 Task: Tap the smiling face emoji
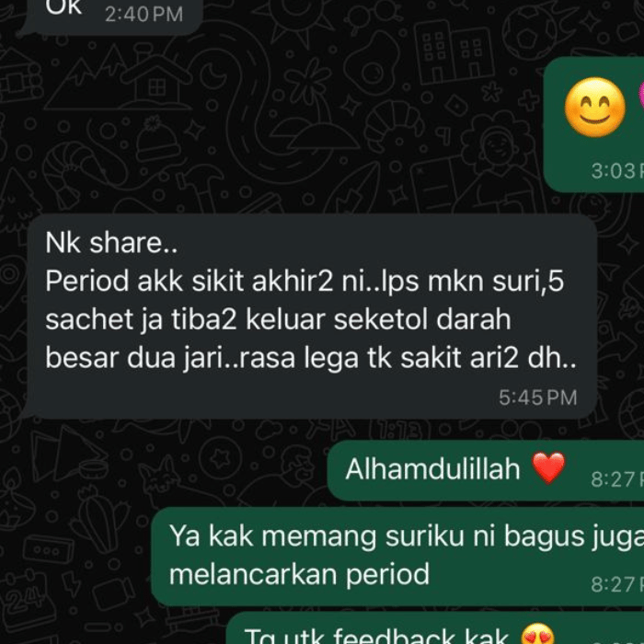(x=594, y=107)
